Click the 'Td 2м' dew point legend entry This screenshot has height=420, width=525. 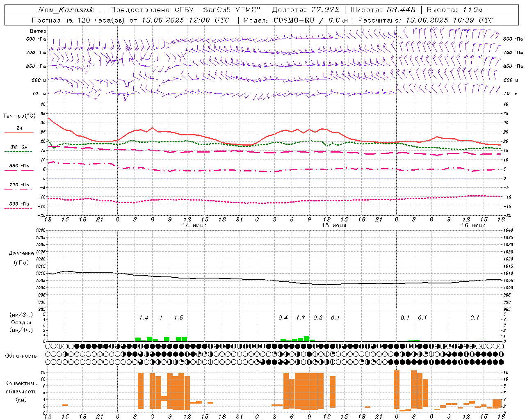click(x=19, y=147)
